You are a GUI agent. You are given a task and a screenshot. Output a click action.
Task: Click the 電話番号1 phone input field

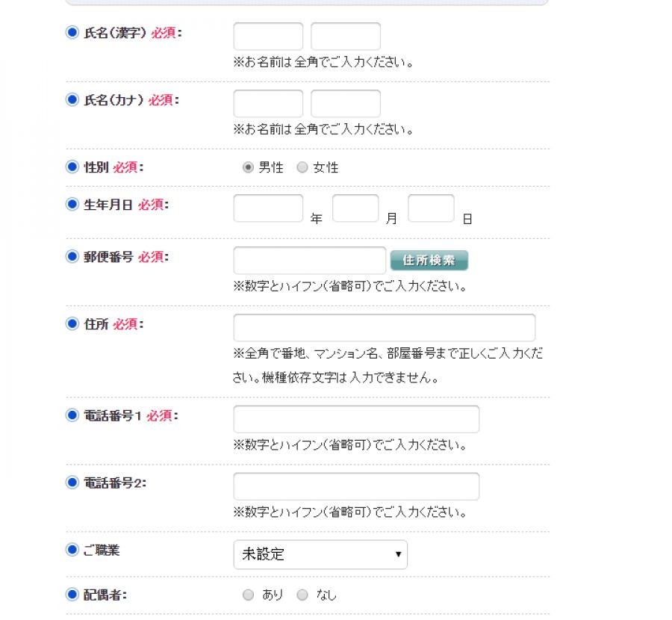[356, 419]
